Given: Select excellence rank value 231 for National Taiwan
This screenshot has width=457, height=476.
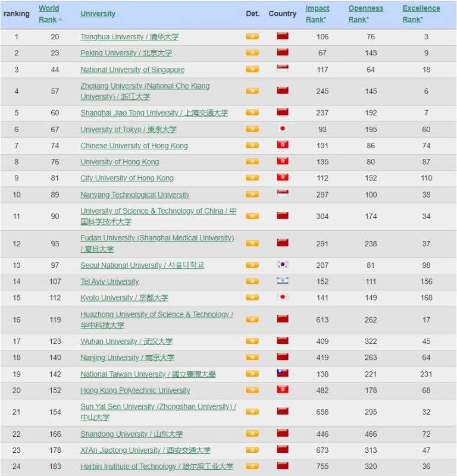Looking at the screenshot, I should click(426, 374).
